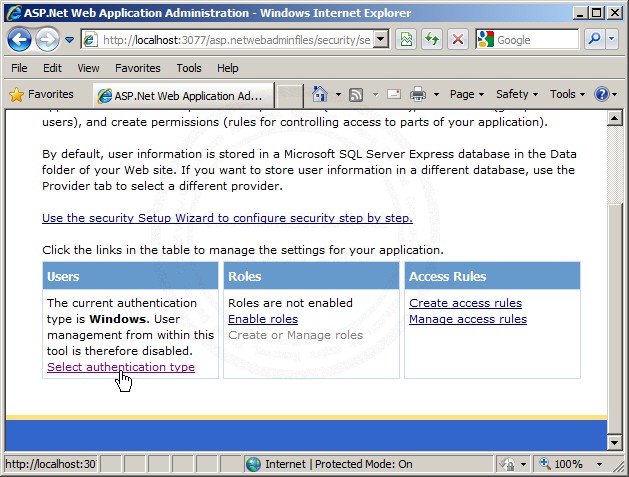Click the security padlock icon in status bar
Screen dimensions: 629x477
pos(507,464)
